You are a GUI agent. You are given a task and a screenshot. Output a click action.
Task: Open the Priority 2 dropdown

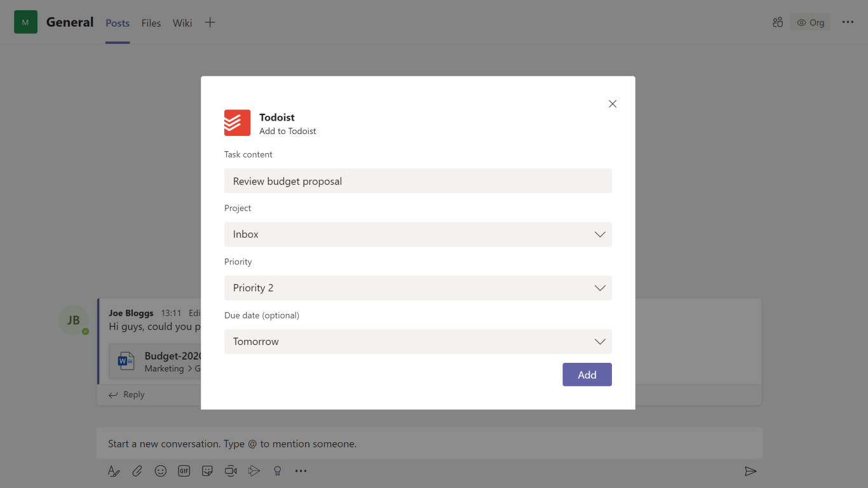click(418, 288)
